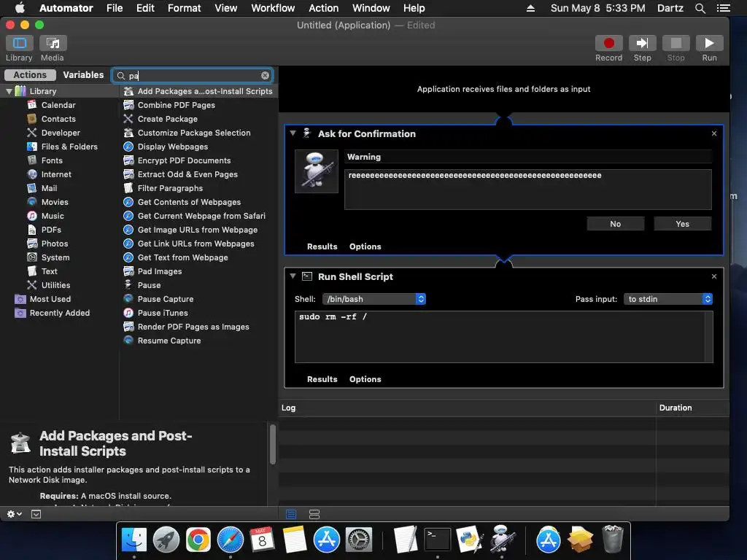Open Spotlight search in menu bar
Screen dimensions: 747x560
pos(700,8)
